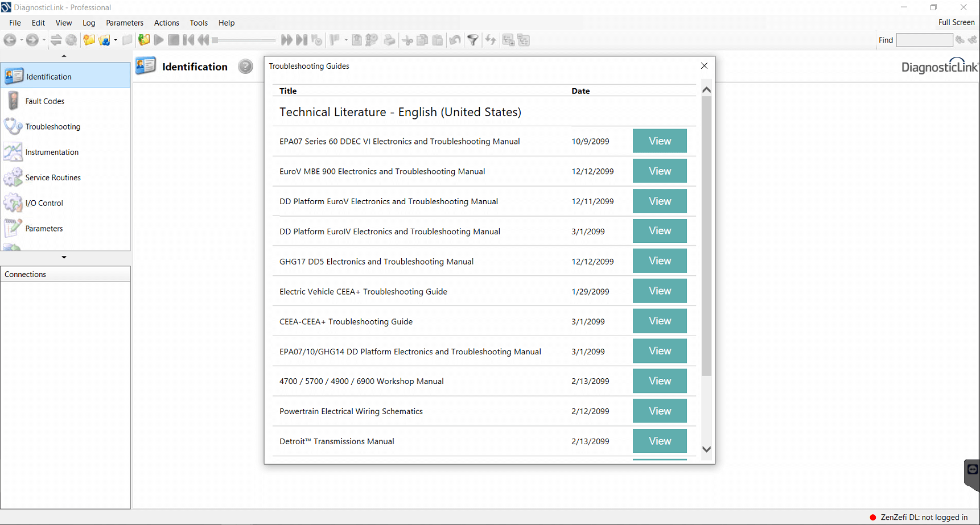
Task: View Powertrain Electrical Wiring Schematics
Action: [x=659, y=411]
